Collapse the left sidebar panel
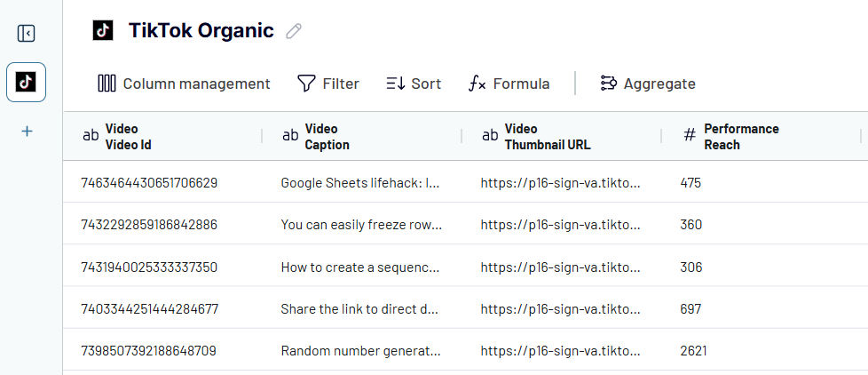The width and height of the screenshot is (868, 375). point(27,34)
